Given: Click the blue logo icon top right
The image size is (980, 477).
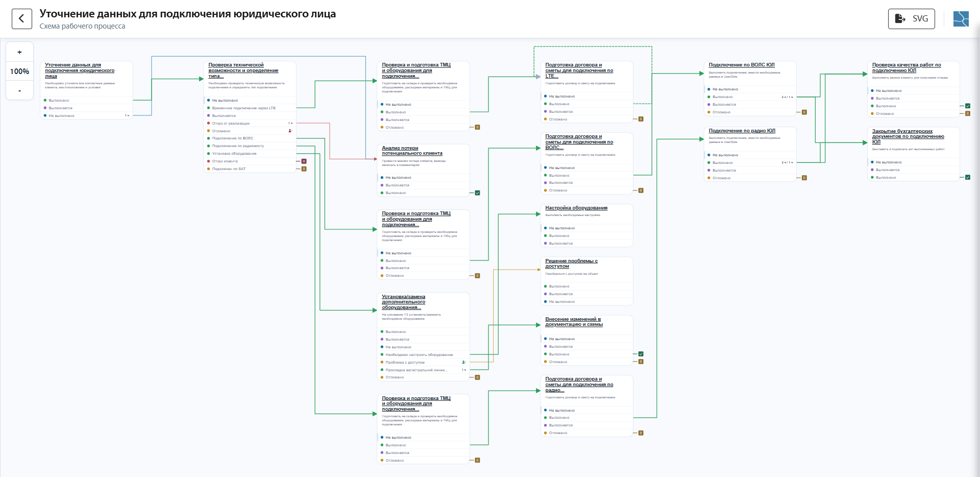Looking at the screenshot, I should point(961,19).
